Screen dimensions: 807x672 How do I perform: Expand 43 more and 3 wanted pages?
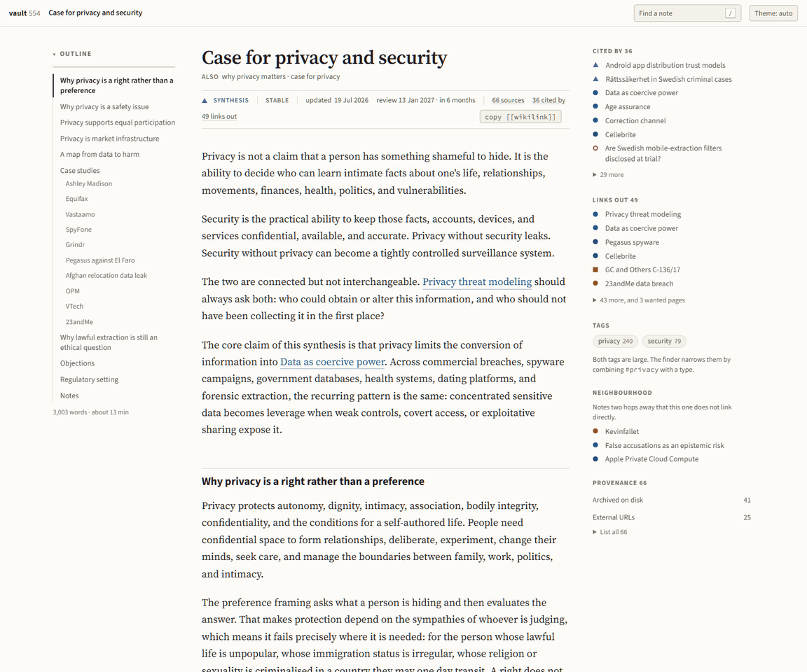click(639, 300)
